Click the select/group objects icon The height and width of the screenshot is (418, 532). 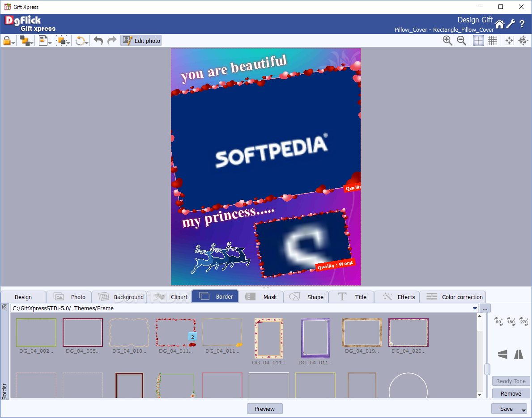62,41
